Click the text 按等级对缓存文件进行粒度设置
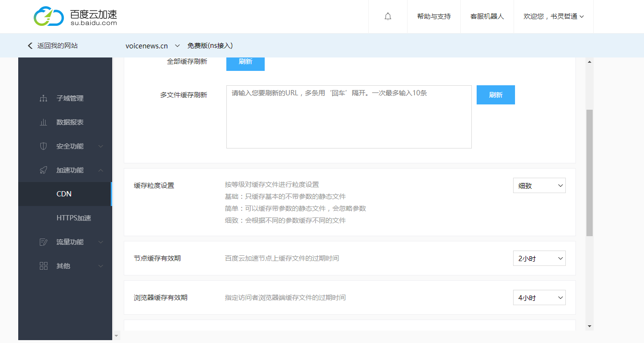Screen dimensions: 644x343 (x=272, y=184)
